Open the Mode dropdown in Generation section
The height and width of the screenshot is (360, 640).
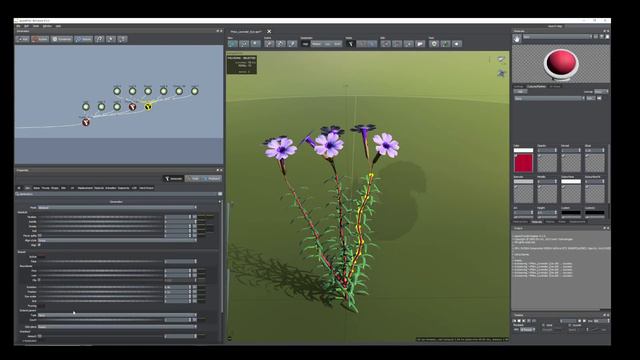(x=118, y=207)
